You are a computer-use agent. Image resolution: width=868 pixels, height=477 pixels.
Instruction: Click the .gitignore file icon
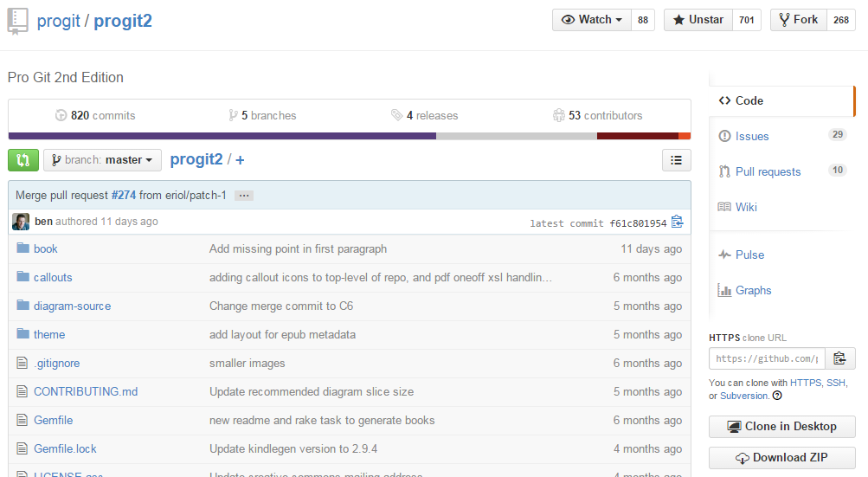(x=23, y=363)
